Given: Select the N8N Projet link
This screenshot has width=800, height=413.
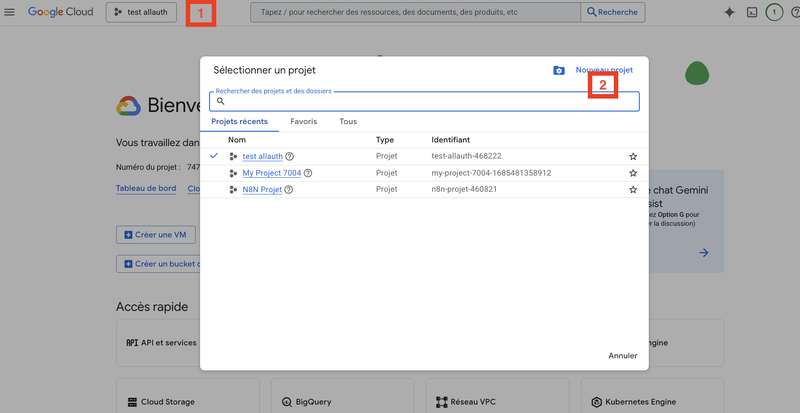Looking at the screenshot, I should click(262, 189).
